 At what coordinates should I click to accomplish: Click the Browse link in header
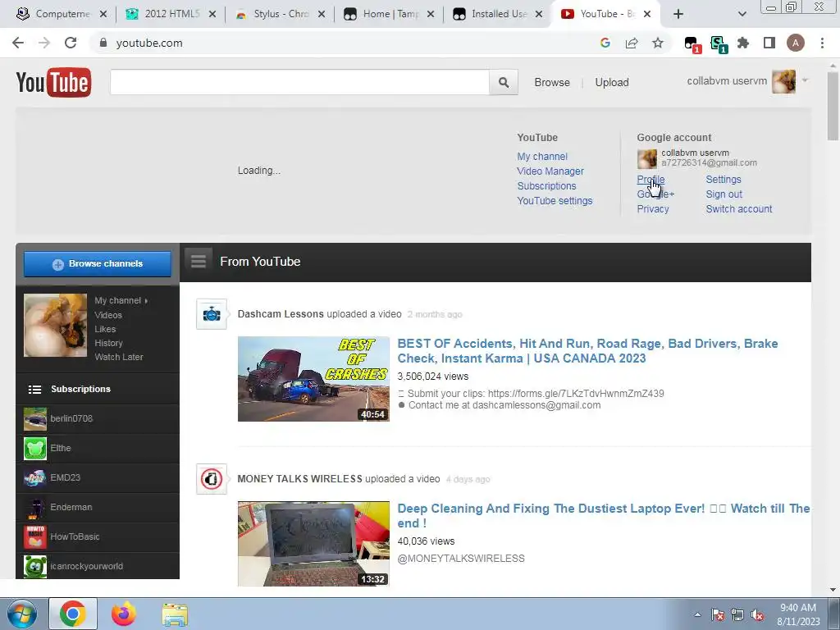[552, 83]
